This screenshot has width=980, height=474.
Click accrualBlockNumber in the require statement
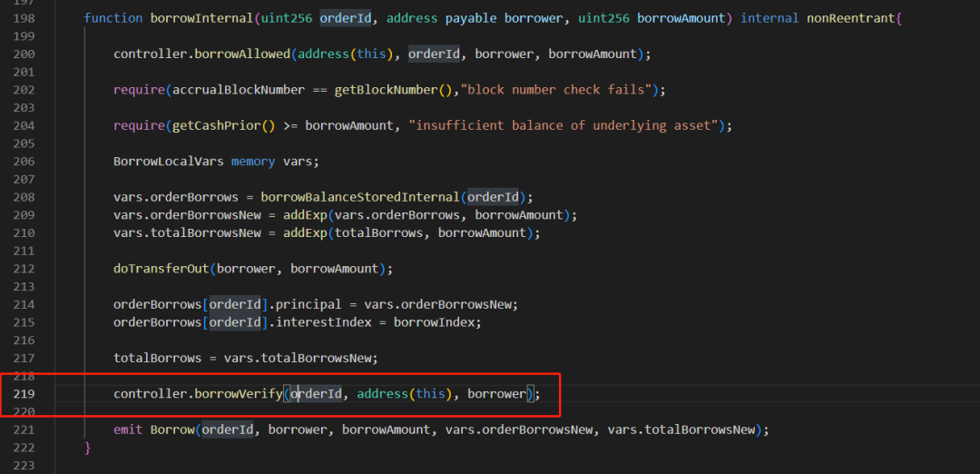[x=238, y=89]
